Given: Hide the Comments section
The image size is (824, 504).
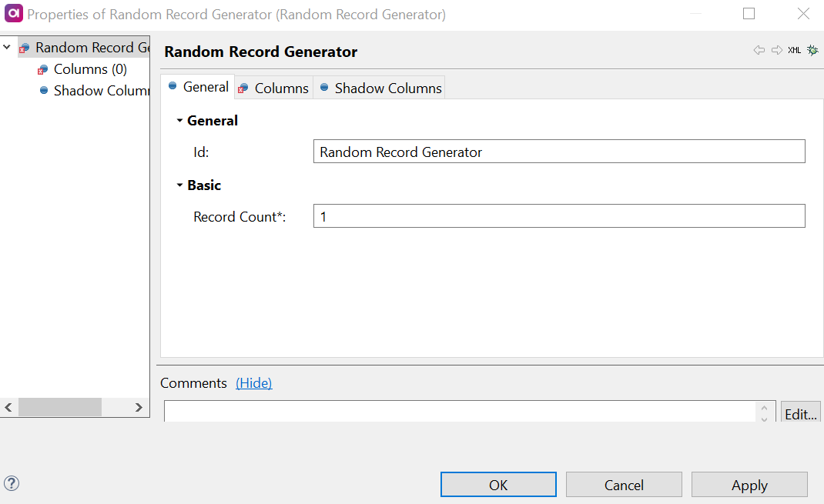Looking at the screenshot, I should (254, 382).
